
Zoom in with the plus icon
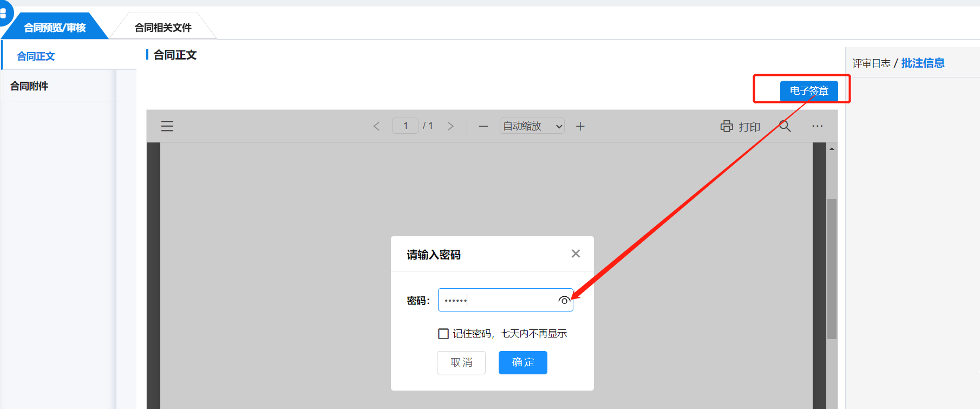coord(580,126)
